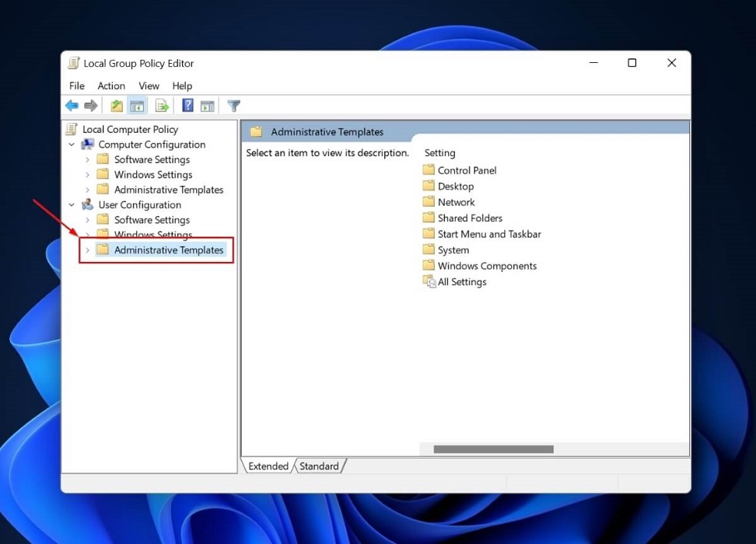Open the Action menu
This screenshot has width=756, height=544.
(111, 85)
